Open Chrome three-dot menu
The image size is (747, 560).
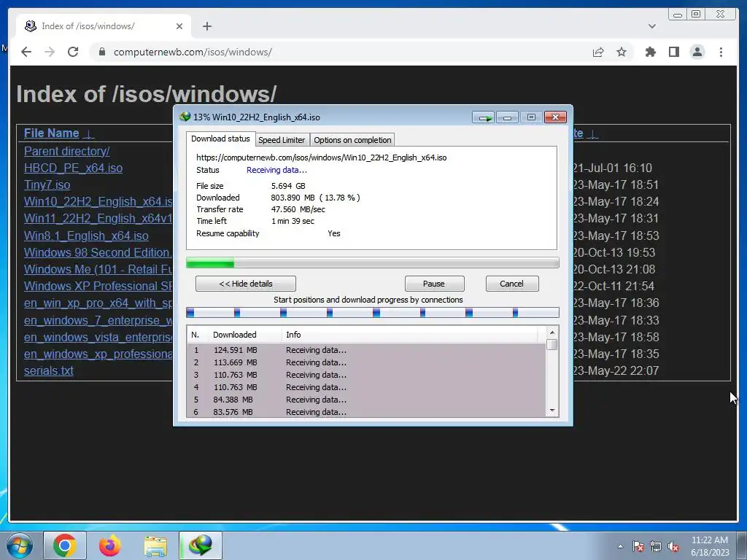point(721,52)
